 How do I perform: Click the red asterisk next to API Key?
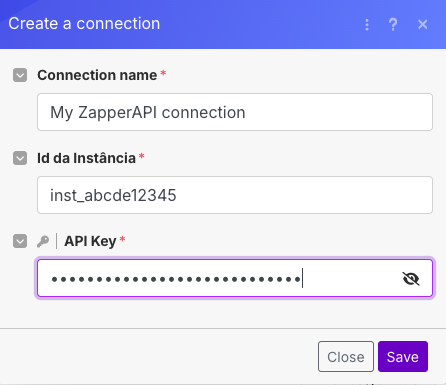pyautogui.click(x=122, y=239)
